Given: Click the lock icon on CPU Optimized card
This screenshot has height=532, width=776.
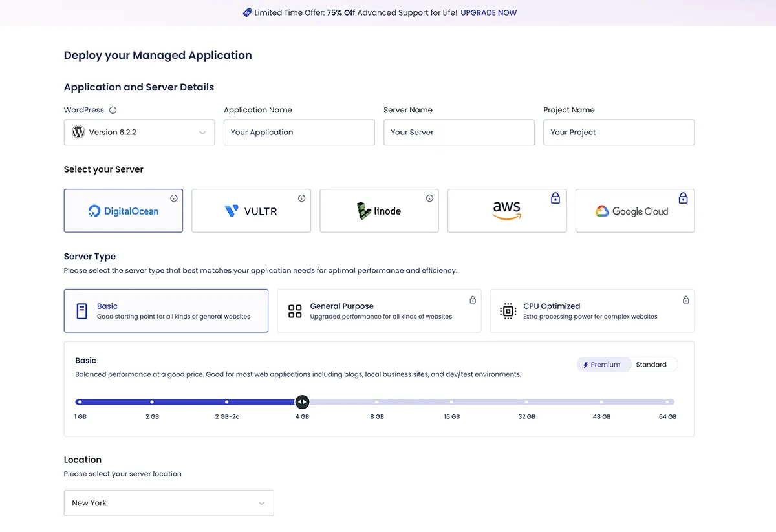Looking at the screenshot, I should point(686,299).
